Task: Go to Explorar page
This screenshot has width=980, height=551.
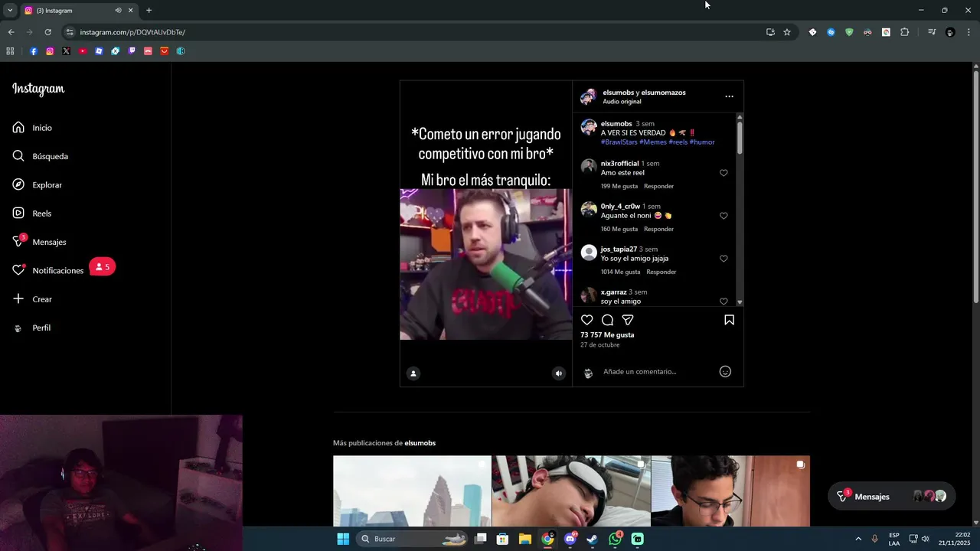Action: coord(37,185)
